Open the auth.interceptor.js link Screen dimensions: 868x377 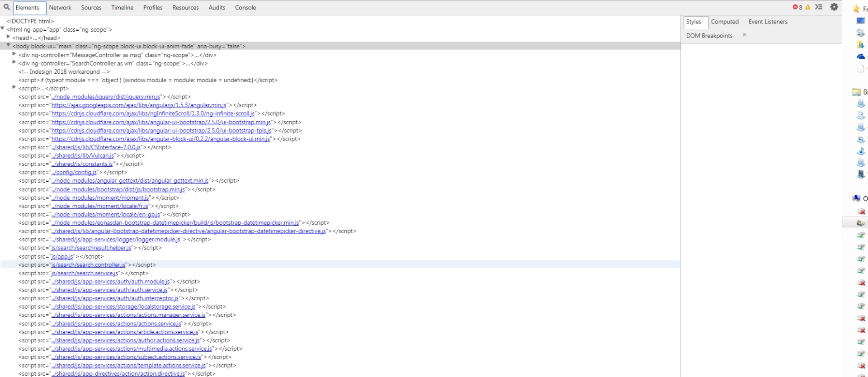click(x=115, y=298)
